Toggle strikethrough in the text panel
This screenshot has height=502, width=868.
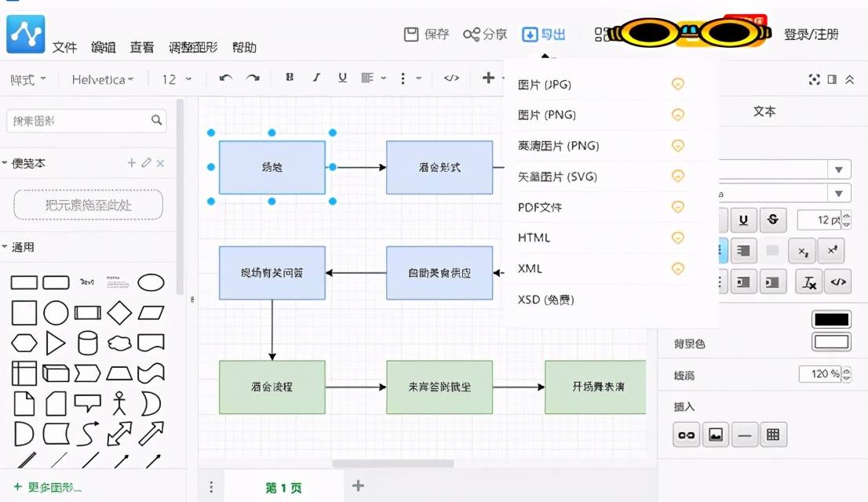pyautogui.click(x=773, y=220)
